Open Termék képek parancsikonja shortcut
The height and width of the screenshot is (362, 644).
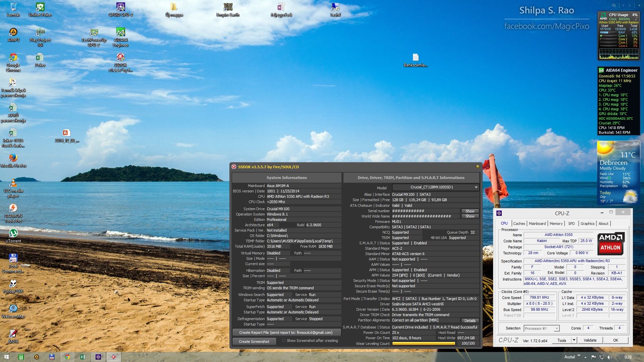click(13, 87)
